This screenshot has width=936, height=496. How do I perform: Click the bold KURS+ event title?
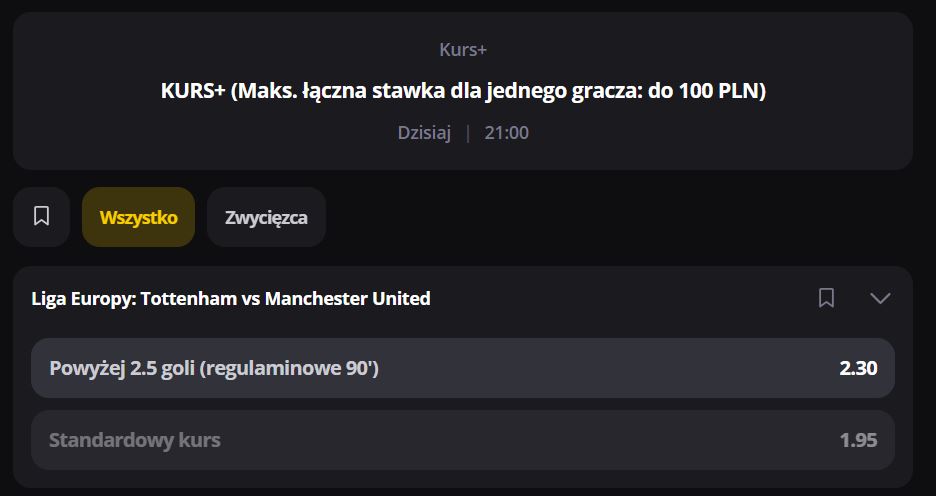pyautogui.click(x=463, y=91)
